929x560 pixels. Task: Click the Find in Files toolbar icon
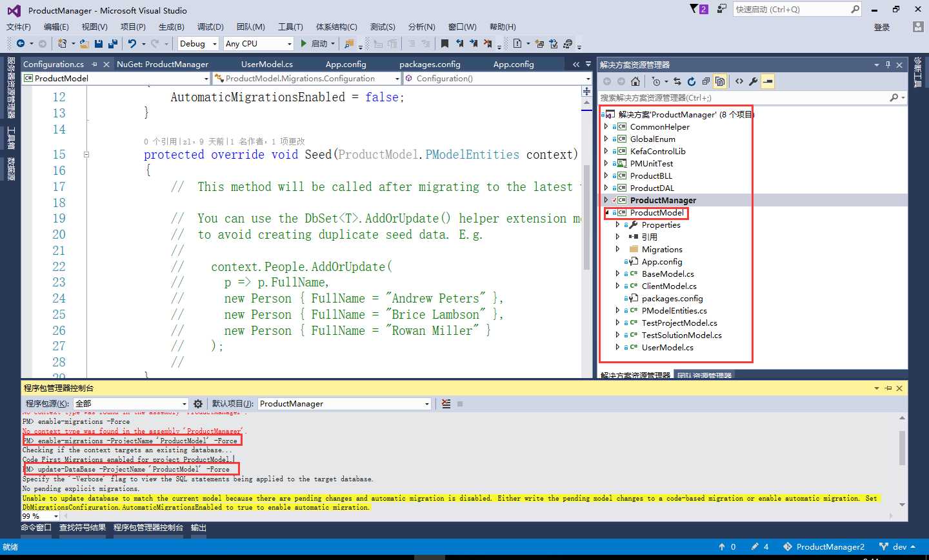pyautogui.click(x=349, y=43)
